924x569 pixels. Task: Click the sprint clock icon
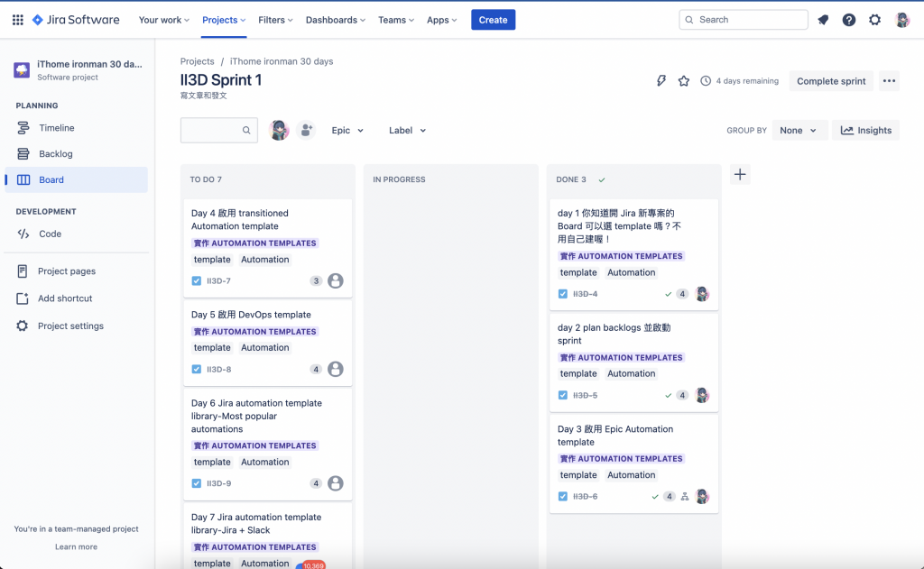706,80
